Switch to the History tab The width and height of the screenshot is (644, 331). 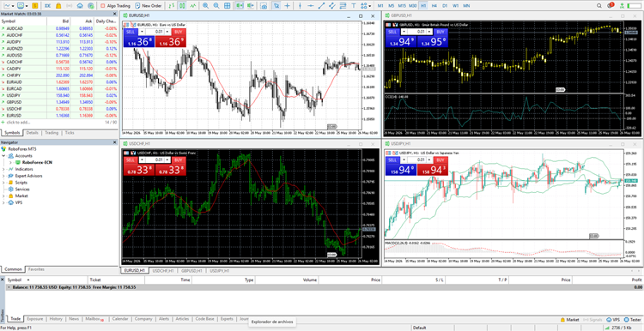click(56, 319)
